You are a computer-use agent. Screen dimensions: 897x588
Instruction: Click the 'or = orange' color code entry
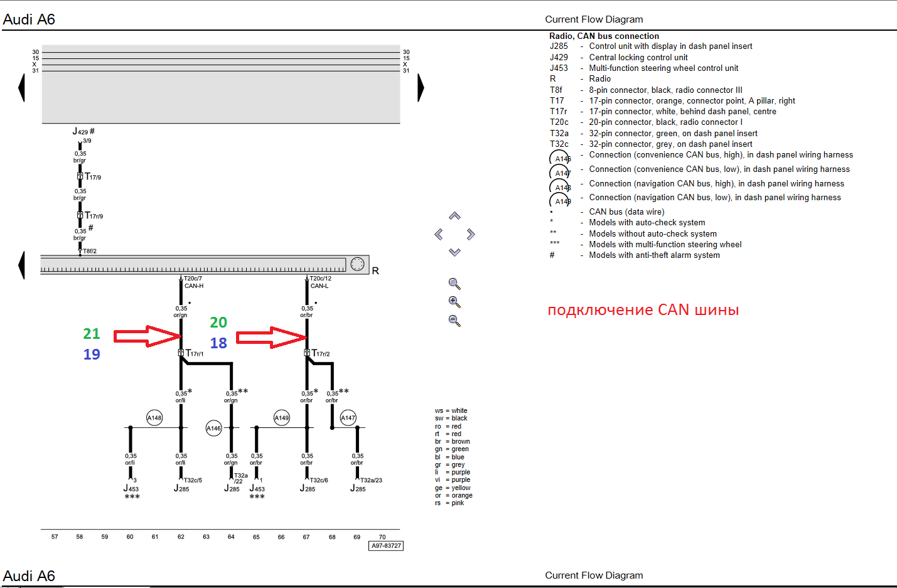tap(454, 495)
